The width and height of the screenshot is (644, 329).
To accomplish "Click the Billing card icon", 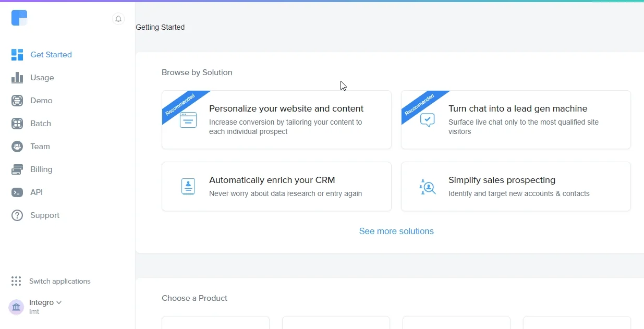I will click(x=17, y=169).
